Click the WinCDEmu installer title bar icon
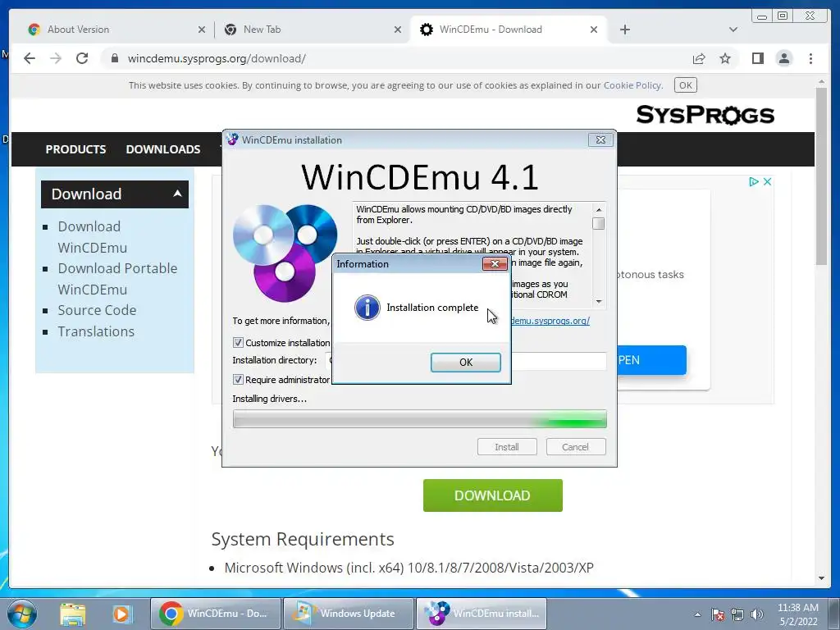840x630 pixels. click(232, 139)
